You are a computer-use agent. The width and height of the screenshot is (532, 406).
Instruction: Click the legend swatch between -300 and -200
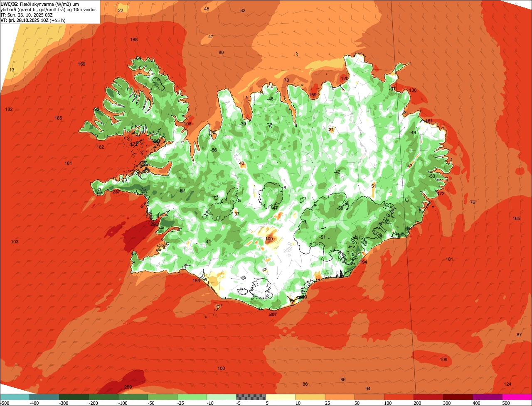pos(74,397)
